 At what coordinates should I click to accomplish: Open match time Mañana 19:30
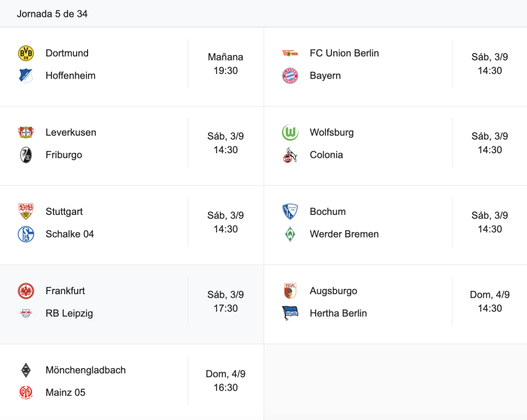(225, 64)
